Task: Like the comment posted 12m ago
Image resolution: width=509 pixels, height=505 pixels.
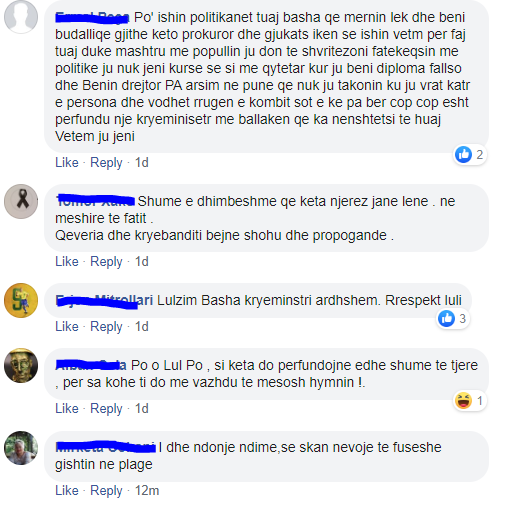Action: point(67,491)
